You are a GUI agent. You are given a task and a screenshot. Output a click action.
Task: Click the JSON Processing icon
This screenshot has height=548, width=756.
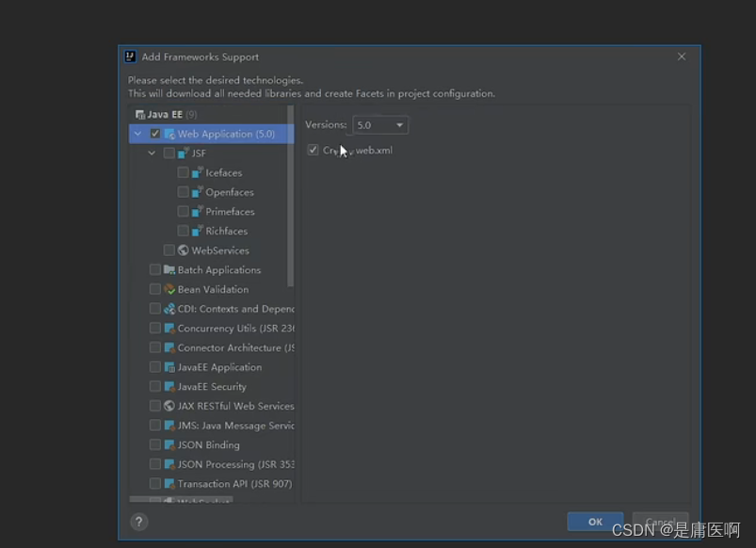click(x=169, y=464)
